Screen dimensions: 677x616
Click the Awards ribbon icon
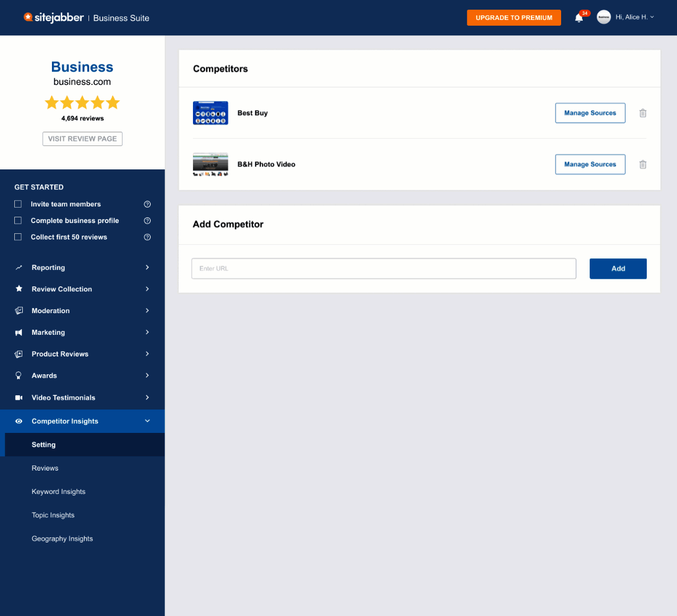19,376
